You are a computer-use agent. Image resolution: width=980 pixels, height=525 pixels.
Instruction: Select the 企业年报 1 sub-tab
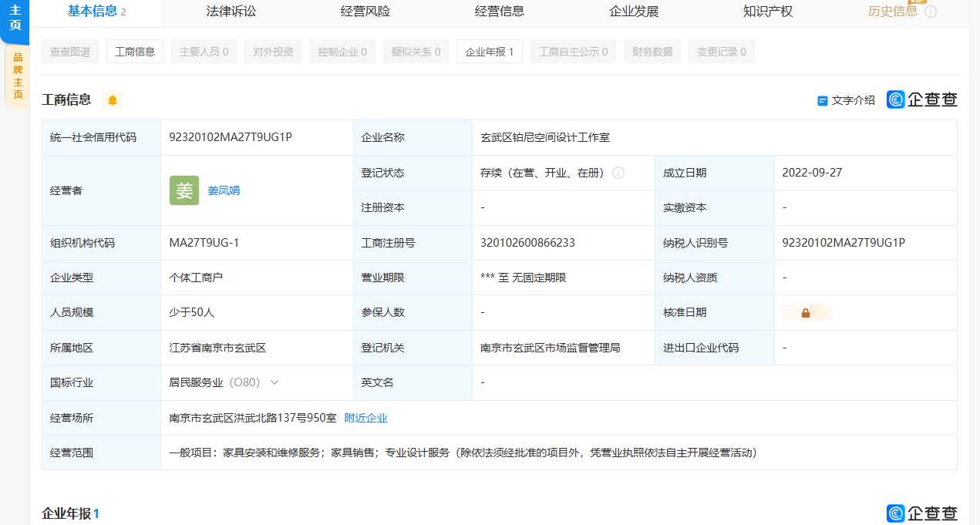[x=490, y=52]
